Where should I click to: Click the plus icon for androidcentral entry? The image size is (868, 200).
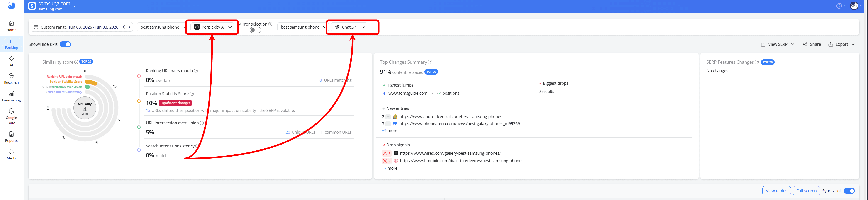tap(388, 117)
